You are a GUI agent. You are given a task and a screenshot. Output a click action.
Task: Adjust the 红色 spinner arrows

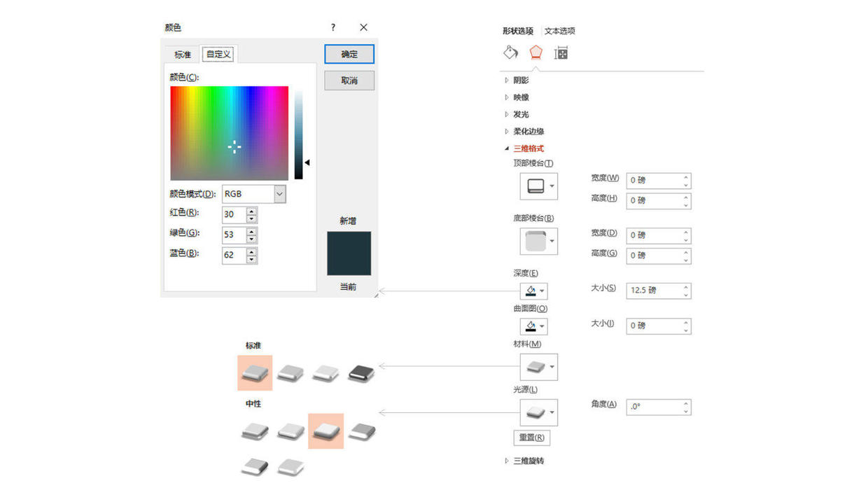[252, 215]
